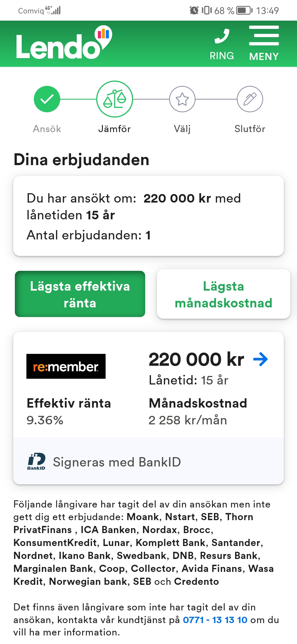This screenshot has width=297, height=644.
Task: Tap the BankID logo icon
Action: (36, 461)
